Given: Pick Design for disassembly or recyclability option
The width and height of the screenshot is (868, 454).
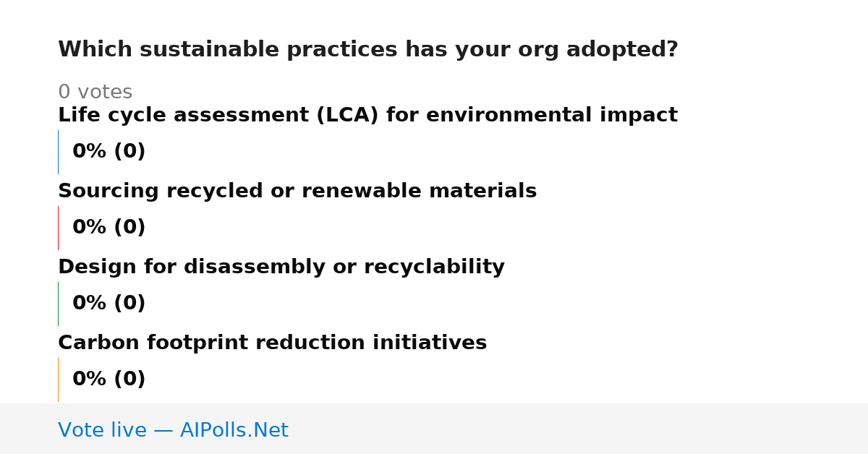Looking at the screenshot, I should [x=281, y=267].
